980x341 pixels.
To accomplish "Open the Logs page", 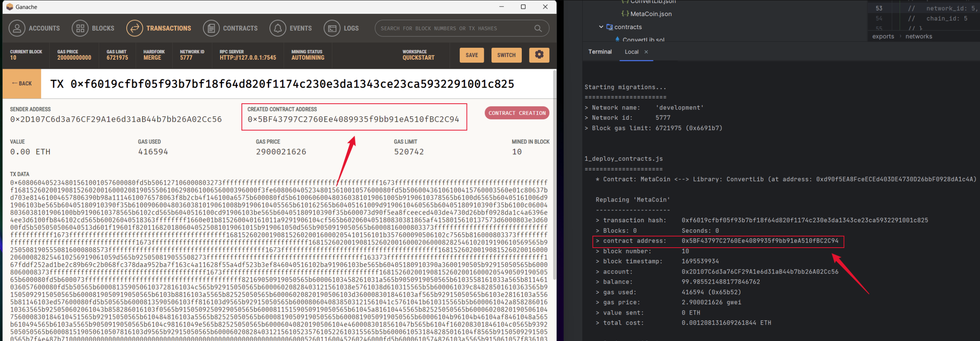I will tap(341, 28).
